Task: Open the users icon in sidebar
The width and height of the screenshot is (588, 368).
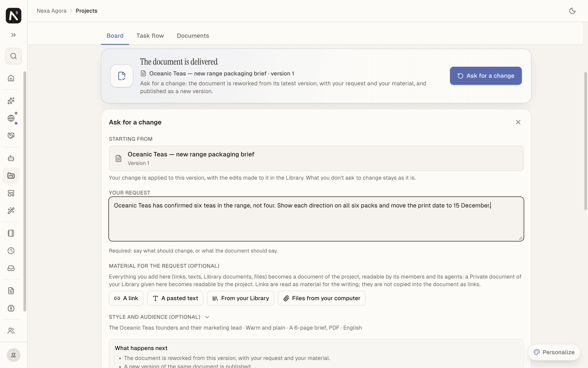Action: [11, 331]
